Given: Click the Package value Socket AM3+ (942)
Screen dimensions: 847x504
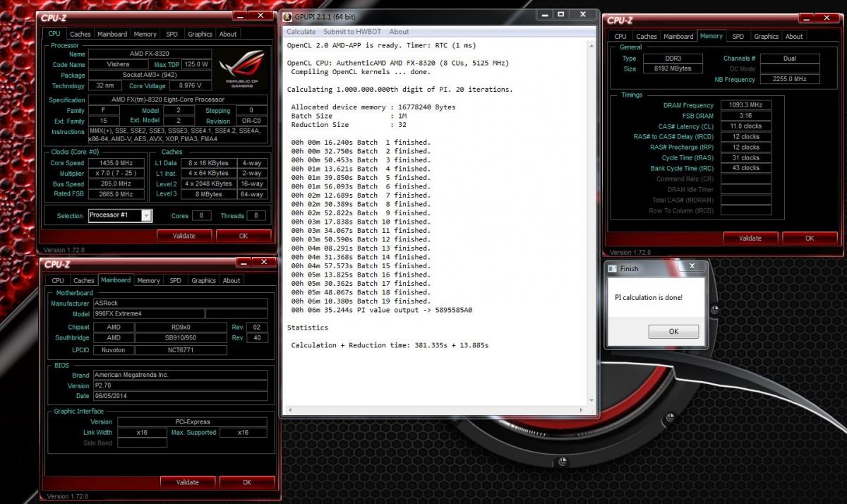Looking at the screenshot, I should pos(149,76).
